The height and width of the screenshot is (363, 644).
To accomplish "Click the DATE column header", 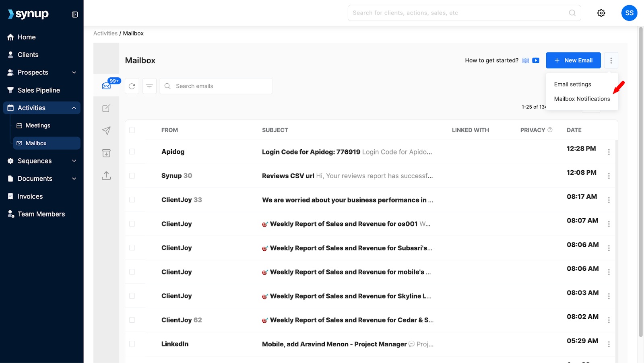I will (574, 130).
